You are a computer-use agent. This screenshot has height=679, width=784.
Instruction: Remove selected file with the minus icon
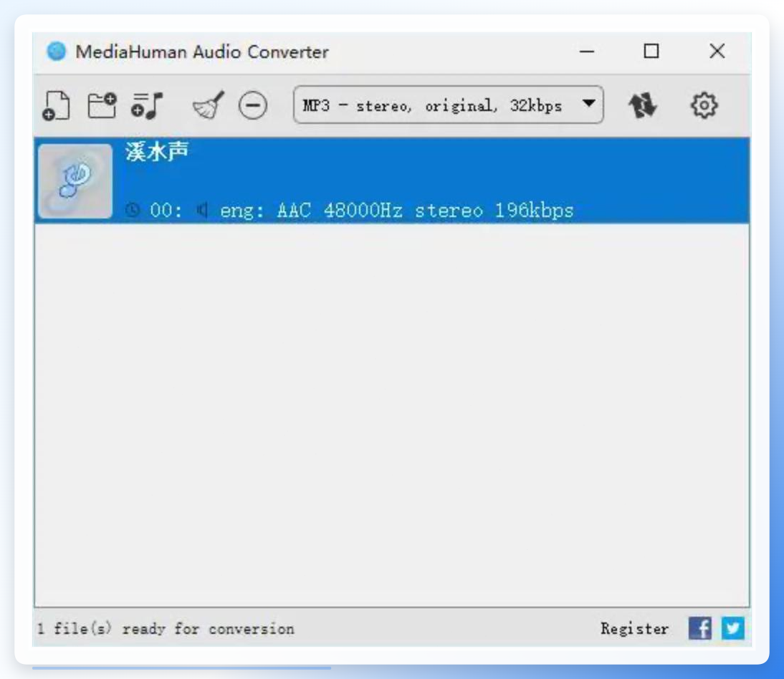pos(252,105)
